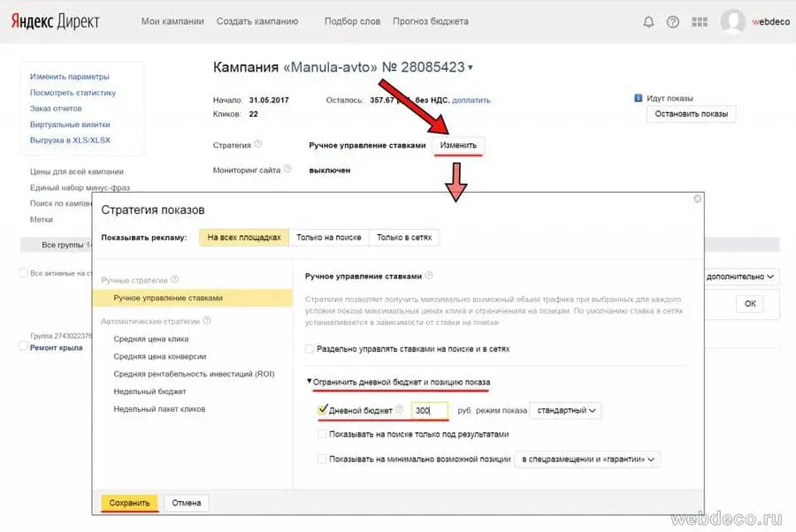Select the Только на поиске tab
Screen dimensions: 796x532
tap(329, 238)
